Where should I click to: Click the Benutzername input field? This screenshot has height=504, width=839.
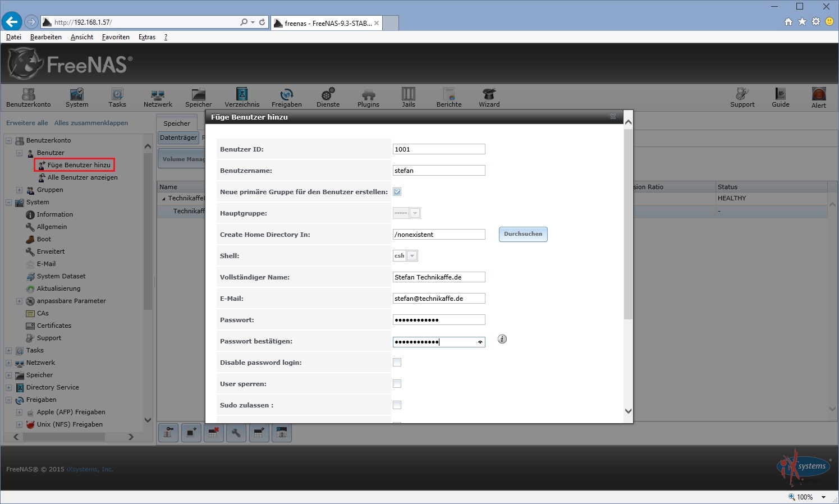[x=439, y=171]
